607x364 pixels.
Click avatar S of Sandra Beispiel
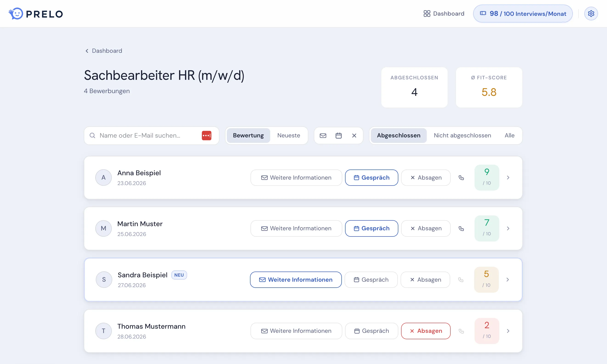click(104, 280)
